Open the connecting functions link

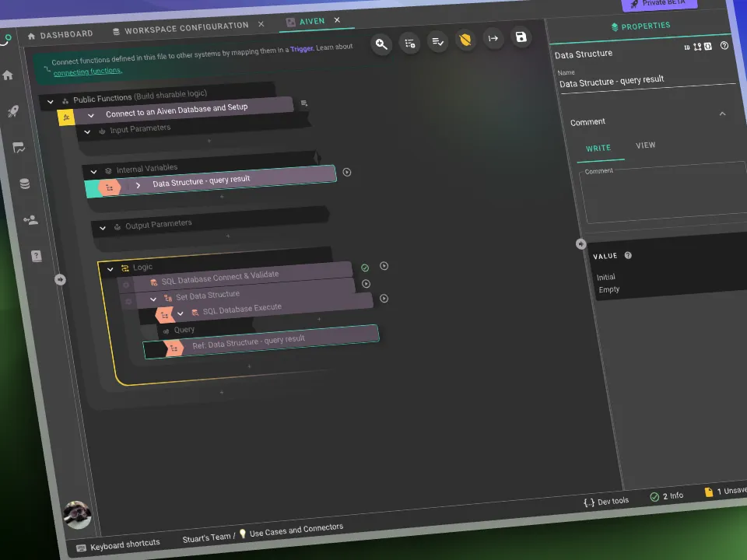click(x=87, y=72)
